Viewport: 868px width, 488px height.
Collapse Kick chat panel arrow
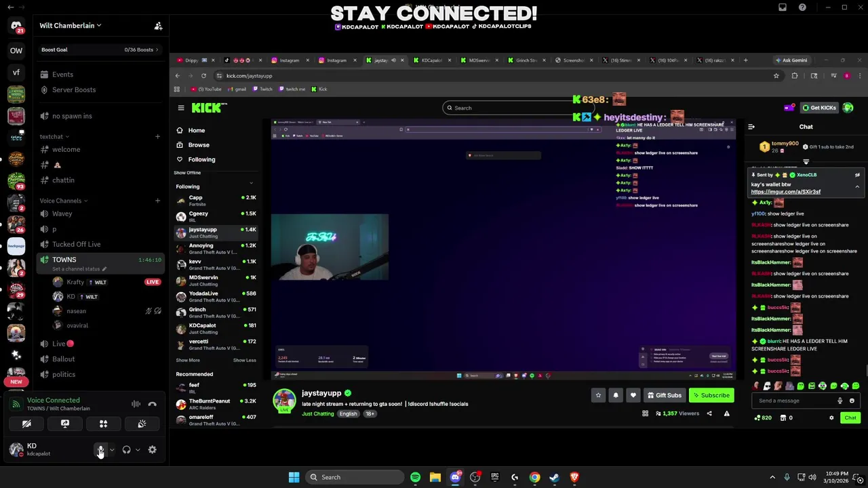[x=751, y=127]
